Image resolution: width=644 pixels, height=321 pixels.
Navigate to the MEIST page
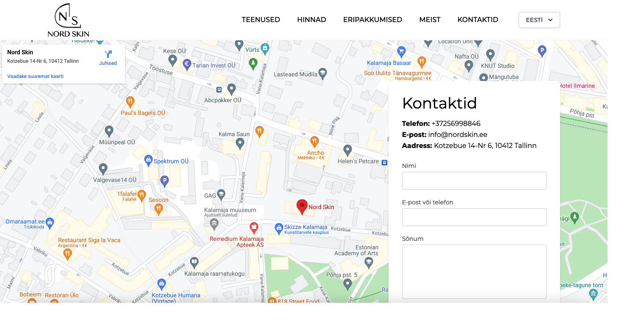(430, 20)
